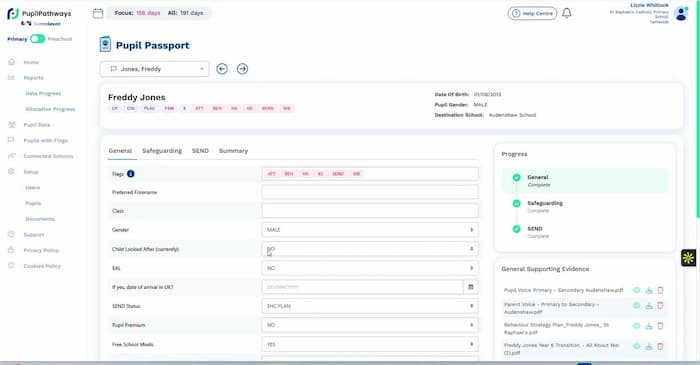Image resolution: width=700 pixels, height=365 pixels.
Task: Open the SEND Status dropdown
Action: (370, 306)
